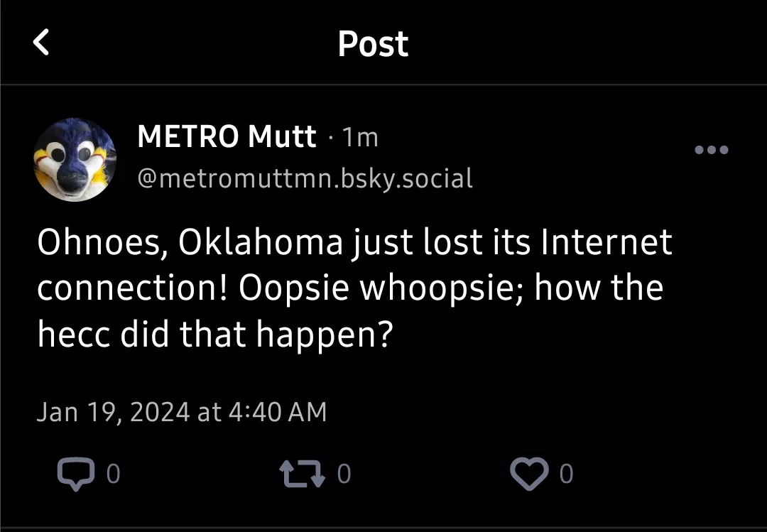
Task: Tap the reply speech bubble icon
Action: point(75,474)
